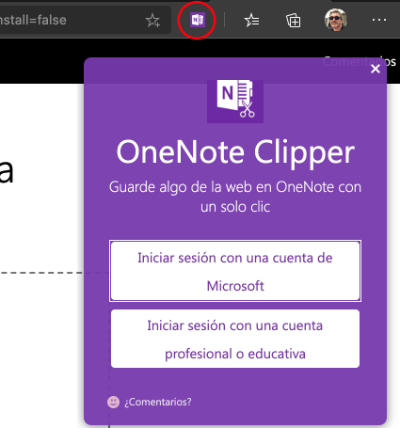Image resolution: width=400 pixels, height=428 pixels.
Task: Click the OneNote Clipper scissors logo
Action: tap(235, 101)
